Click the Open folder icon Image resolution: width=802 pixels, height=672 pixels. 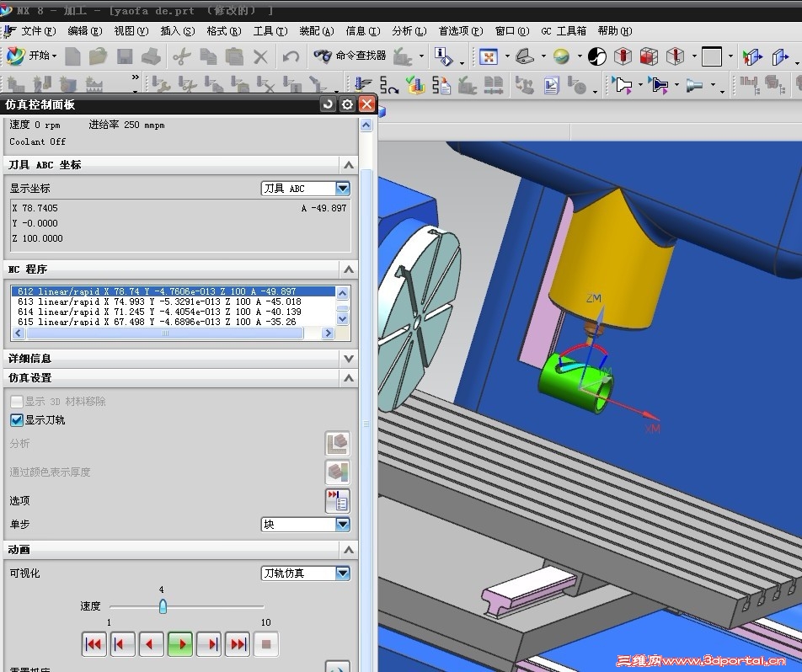tap(98, 56)
